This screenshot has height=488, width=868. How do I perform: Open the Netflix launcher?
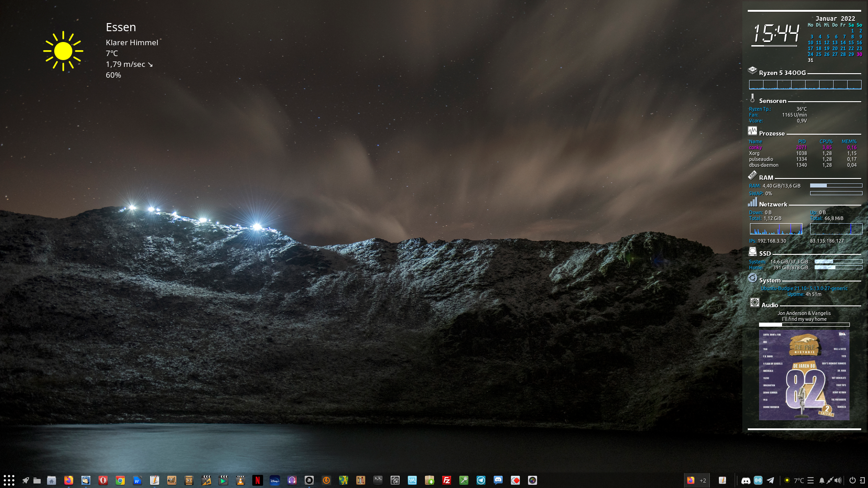point(258,480)
